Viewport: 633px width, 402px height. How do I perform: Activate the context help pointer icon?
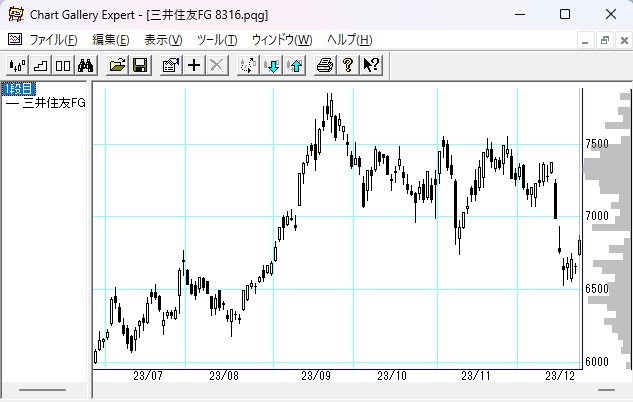370,65
